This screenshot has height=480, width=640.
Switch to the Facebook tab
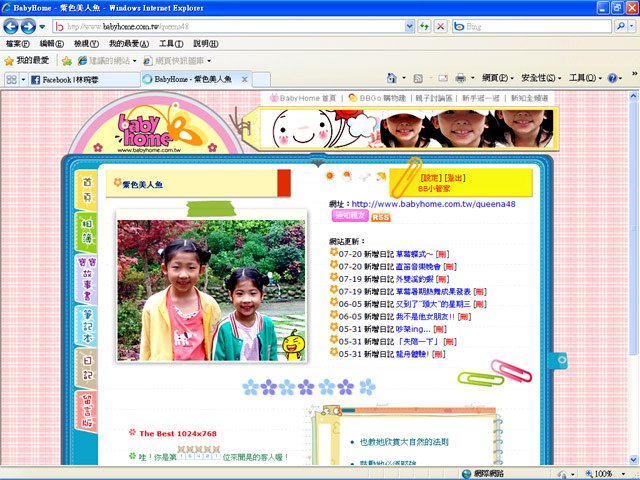click(x=84, y=80)
